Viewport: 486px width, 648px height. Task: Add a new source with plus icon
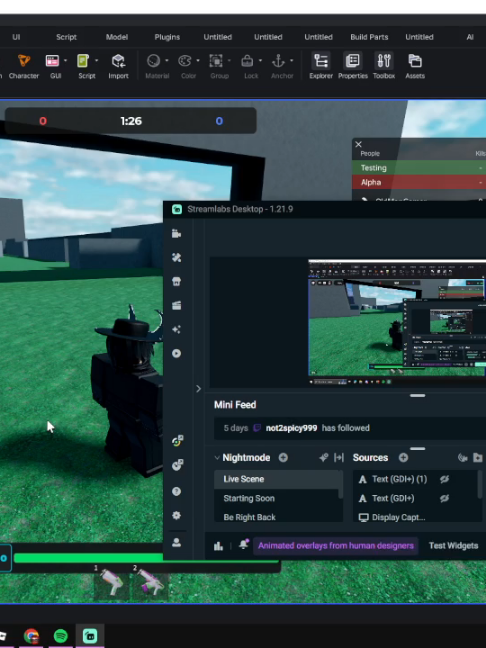click(x=403, y=457)
